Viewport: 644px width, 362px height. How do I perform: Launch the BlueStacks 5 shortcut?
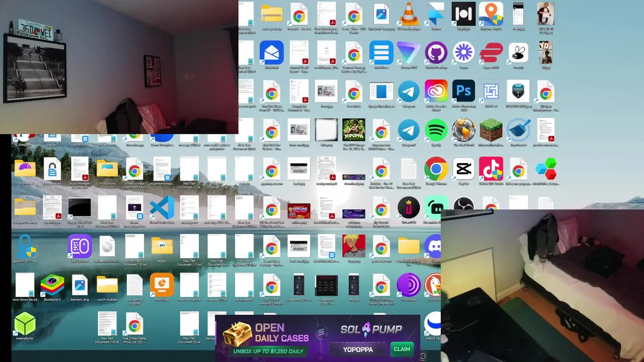click(52, 286)
